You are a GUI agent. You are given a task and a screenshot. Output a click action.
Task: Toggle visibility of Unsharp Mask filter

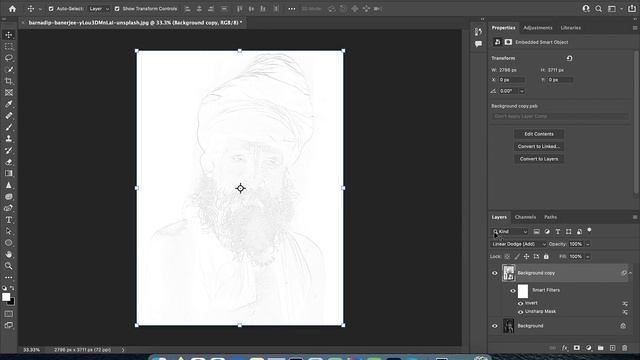[x=520, y=312]
